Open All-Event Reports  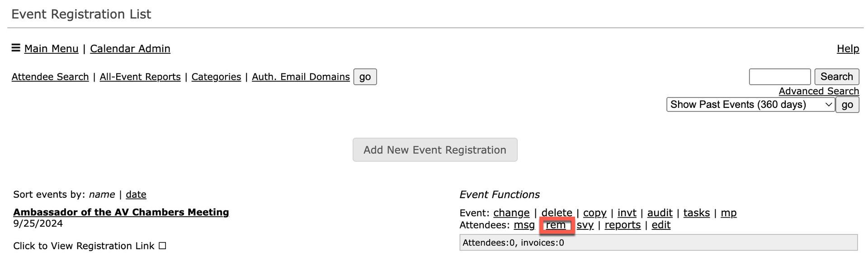point(140,76)
